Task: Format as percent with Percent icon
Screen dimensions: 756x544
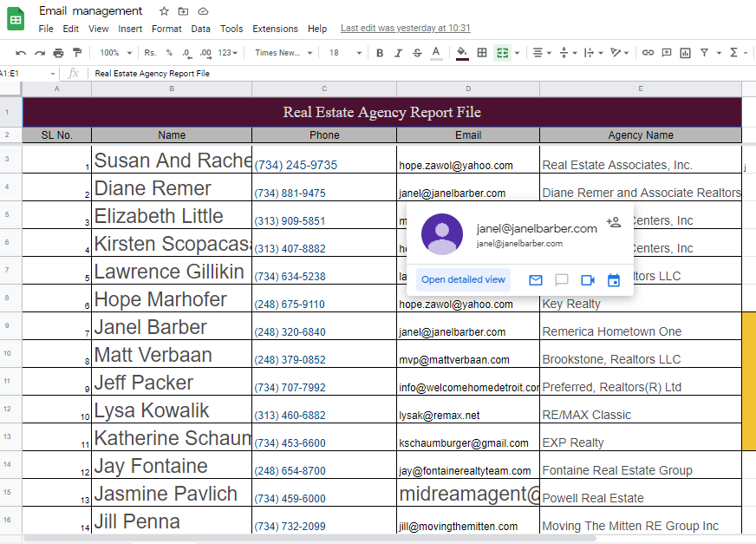Action: (170, 53)
